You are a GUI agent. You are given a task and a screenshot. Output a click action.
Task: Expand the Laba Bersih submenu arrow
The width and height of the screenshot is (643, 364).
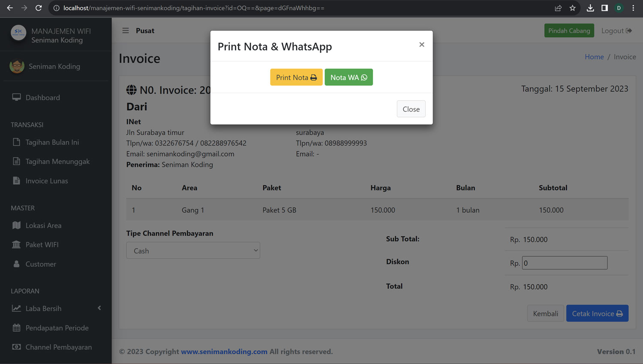(x=99, y=308)
